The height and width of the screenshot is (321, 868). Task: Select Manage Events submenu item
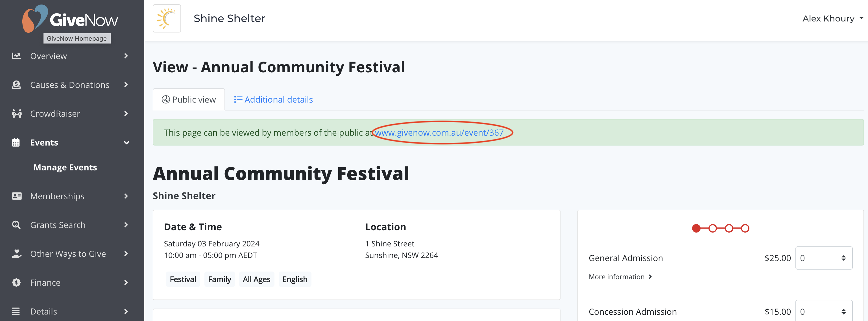(x=65, y=168)
